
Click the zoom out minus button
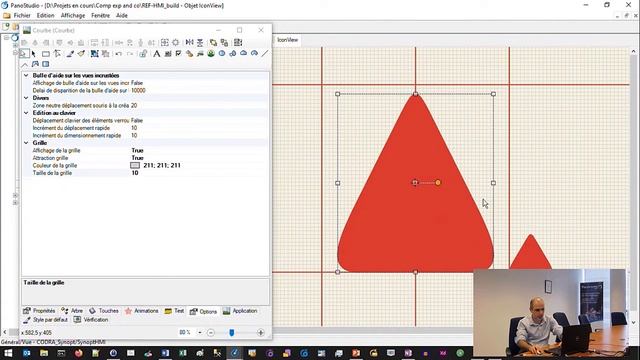(211, 333)
